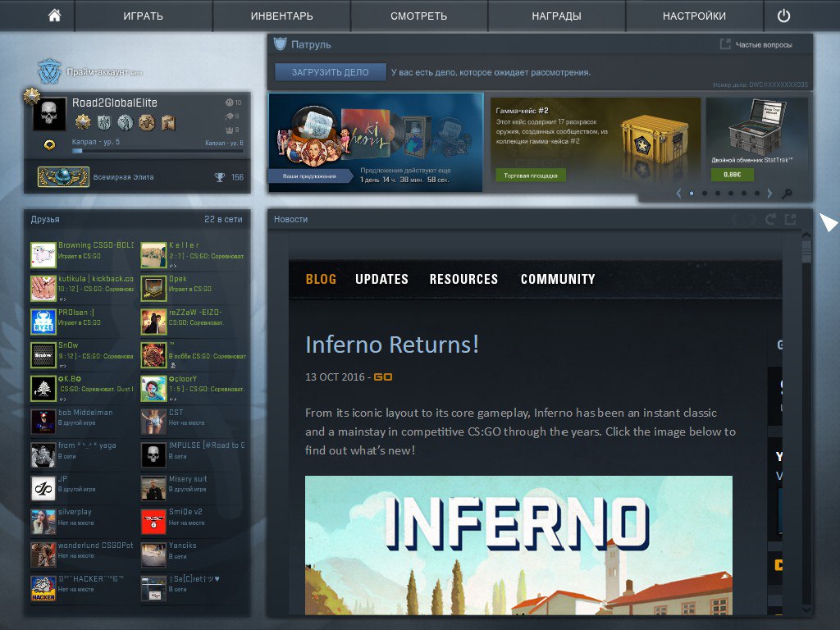840x630 pixels.
Task: Open the СМОТРЕТЬ menu
Action: pos(419,16)
